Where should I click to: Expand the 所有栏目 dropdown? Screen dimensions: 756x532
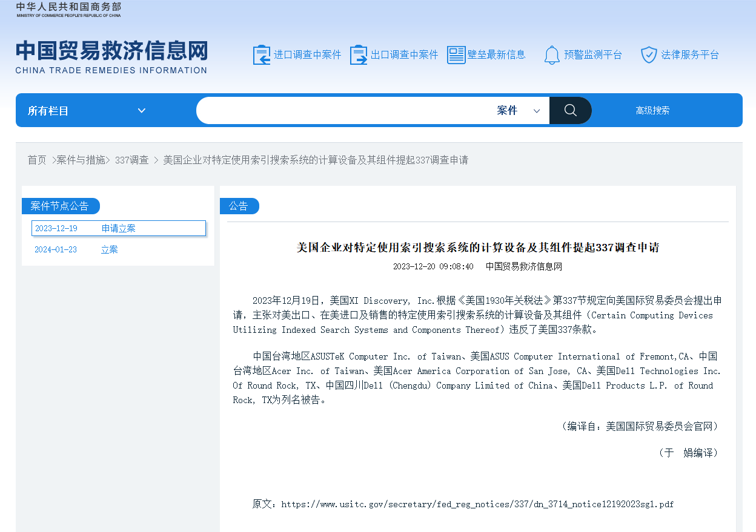point(87,111)
